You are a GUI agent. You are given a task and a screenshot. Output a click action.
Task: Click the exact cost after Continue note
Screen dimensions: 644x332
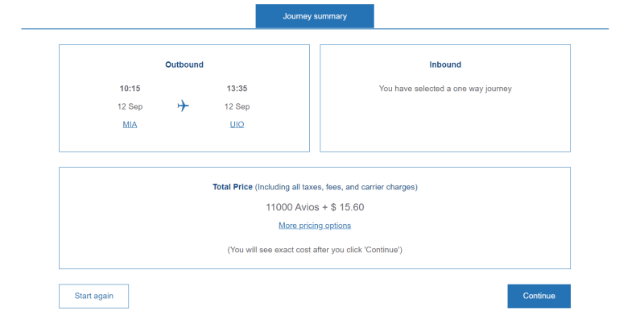pyautogui.click(x=315, y=250)
